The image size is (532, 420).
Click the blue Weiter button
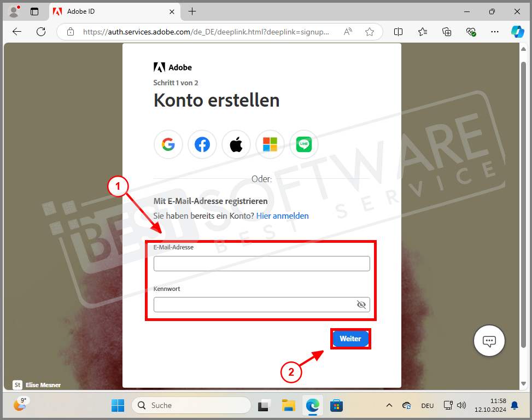click(x=350, y=339)
